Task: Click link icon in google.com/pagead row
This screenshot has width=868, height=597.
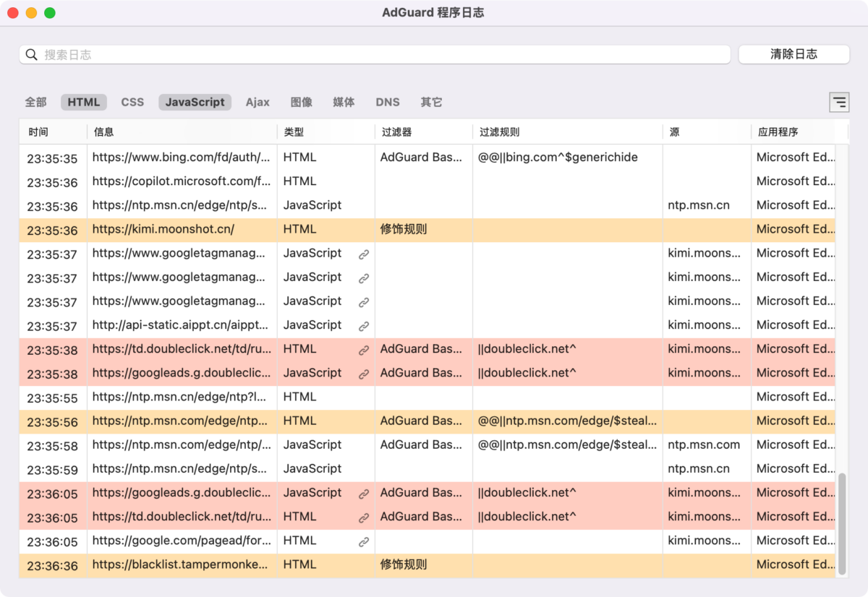Action: pos(364,541)
